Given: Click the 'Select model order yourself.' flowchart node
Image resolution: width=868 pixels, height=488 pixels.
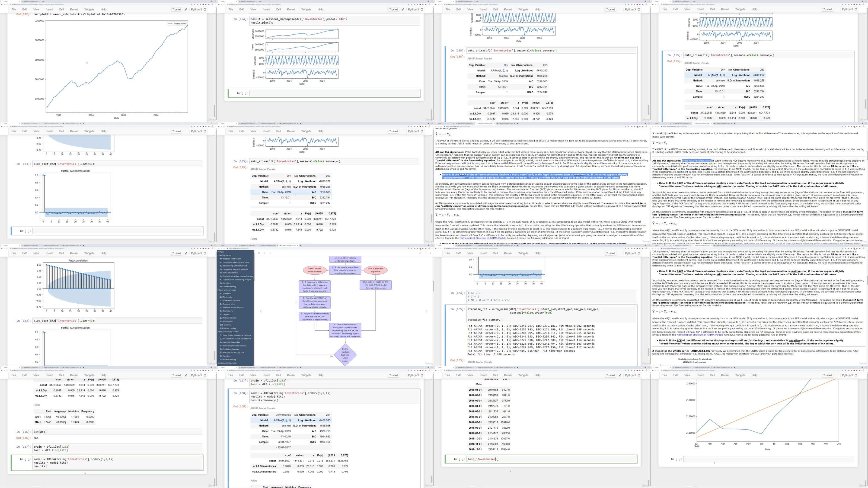Looking at the screenshot, I should tap(315, 270).
